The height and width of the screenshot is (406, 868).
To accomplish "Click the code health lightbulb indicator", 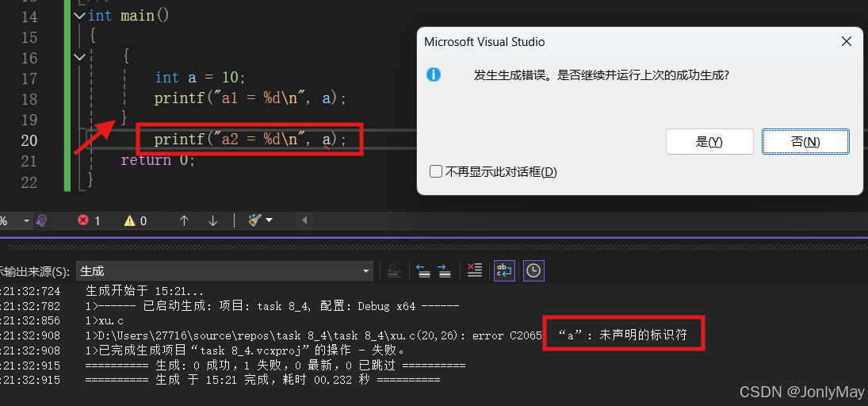I will pyautogui.click(x=41, y=221).
